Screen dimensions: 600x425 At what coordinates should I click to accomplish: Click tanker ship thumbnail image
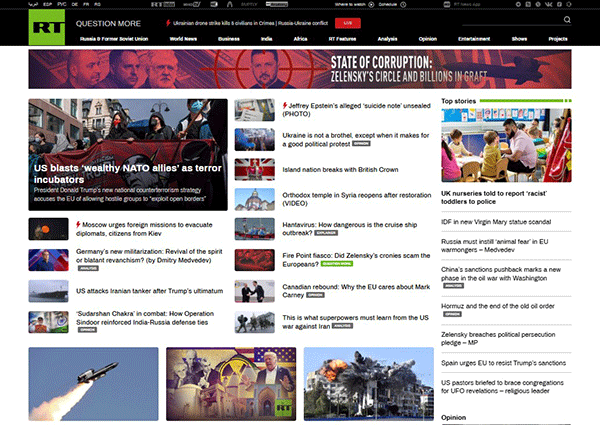(x=48, y=291)
